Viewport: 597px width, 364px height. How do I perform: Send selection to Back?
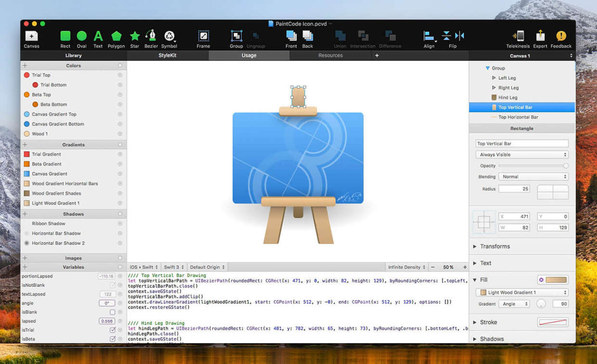(308, 39)
